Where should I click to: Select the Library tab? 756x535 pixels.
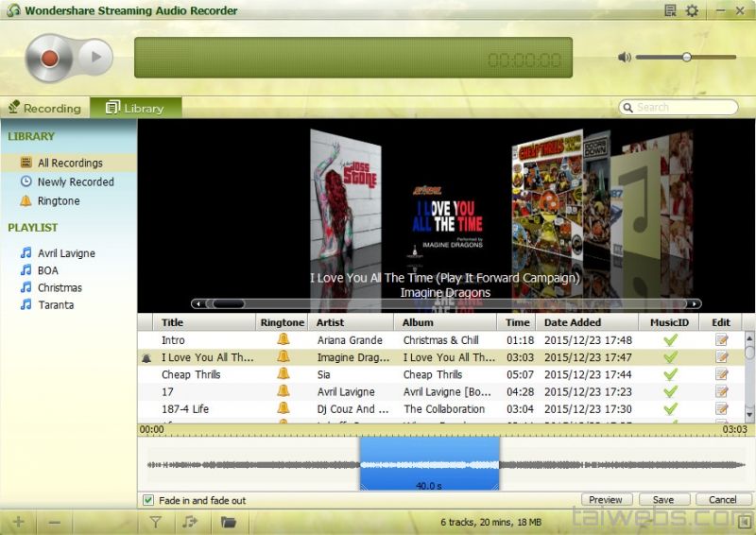coord(135,108)
